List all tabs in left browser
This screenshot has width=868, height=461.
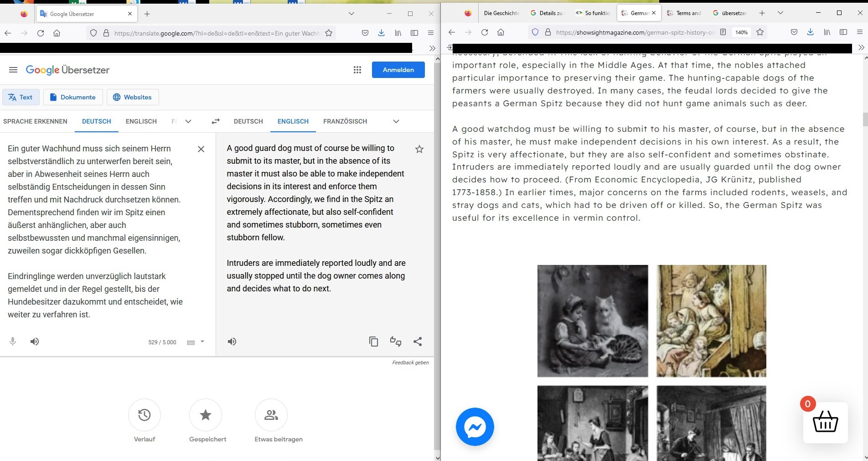351,14
